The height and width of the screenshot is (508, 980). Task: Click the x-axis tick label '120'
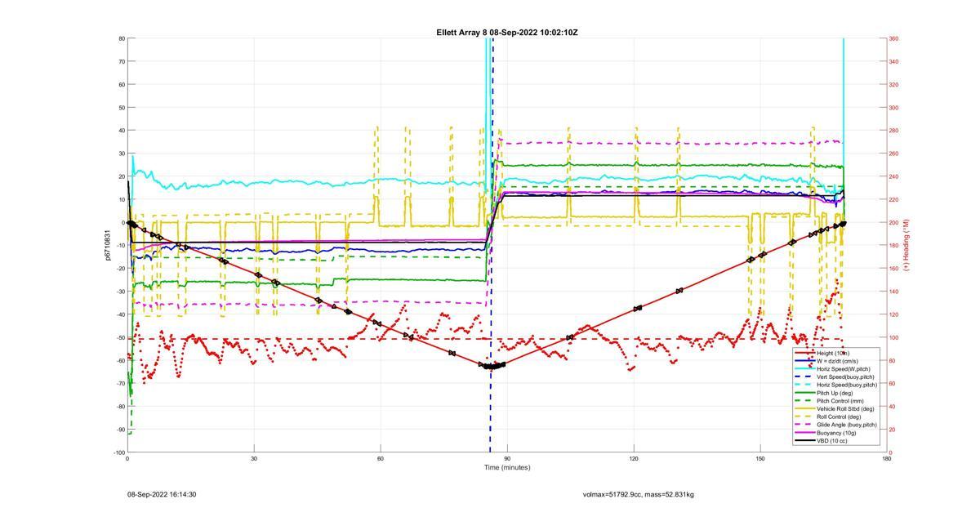(634, 459)
